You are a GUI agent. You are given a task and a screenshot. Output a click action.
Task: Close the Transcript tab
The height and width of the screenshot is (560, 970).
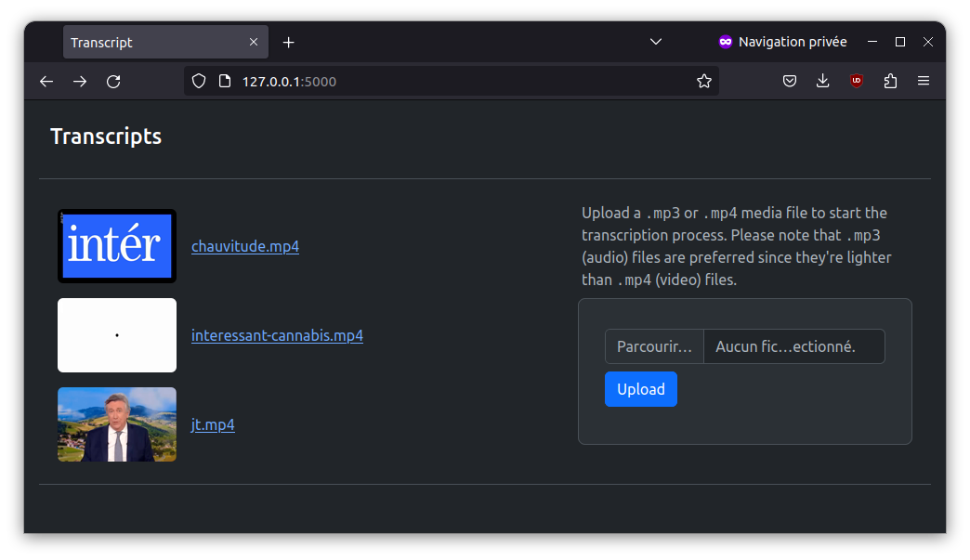pyautogui.click(x=254, y=42)
